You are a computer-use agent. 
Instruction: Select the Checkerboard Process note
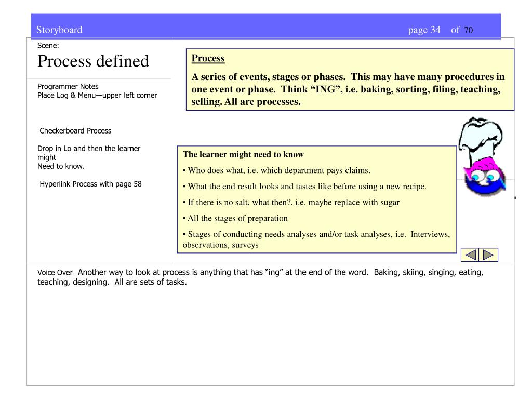(75, 131)
